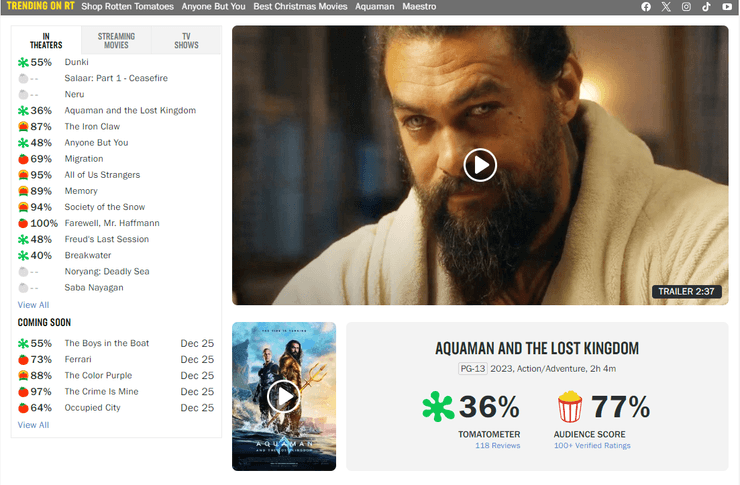This screenshot has width=740, height=485.
Task: Click the PG-13 rating badge
Action: (x=472, y=368)
